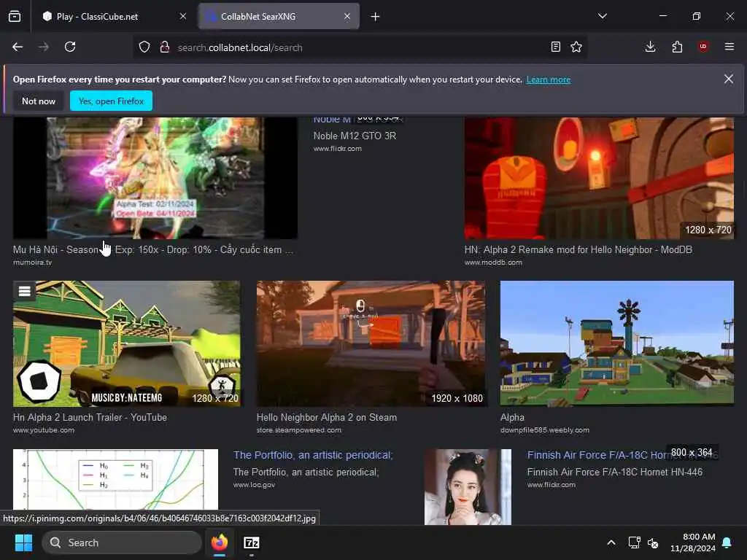Screen dimensions: 747x560
Task: Open muted volume tray icon
Action: (x=653, y=542)
